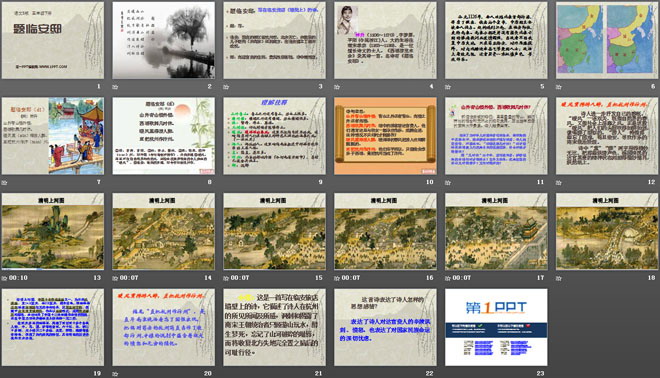Select slide 19 with blue highlighted text

click(x=53, y=327)
